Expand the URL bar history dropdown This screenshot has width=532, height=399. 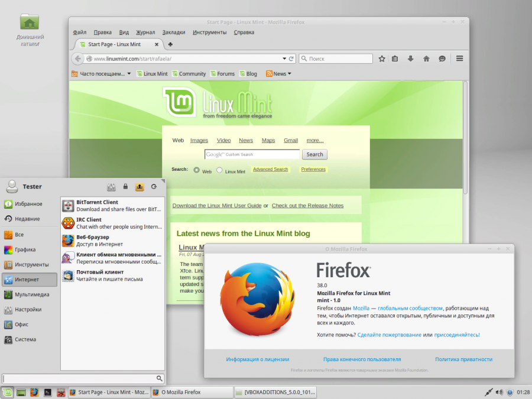point(284,59)
